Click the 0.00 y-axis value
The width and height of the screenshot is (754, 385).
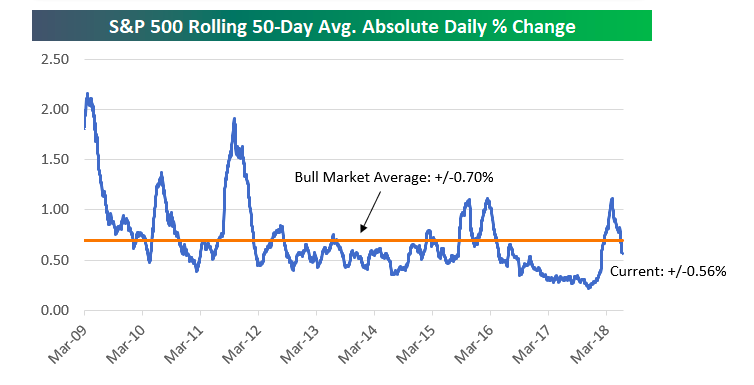click(x=55, y=310)
